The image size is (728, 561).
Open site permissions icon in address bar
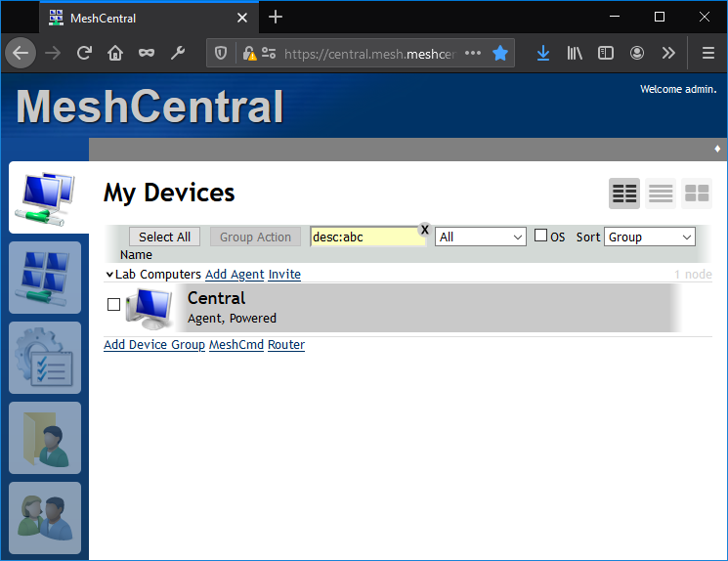pyautogui.click(x=269, y=53)
